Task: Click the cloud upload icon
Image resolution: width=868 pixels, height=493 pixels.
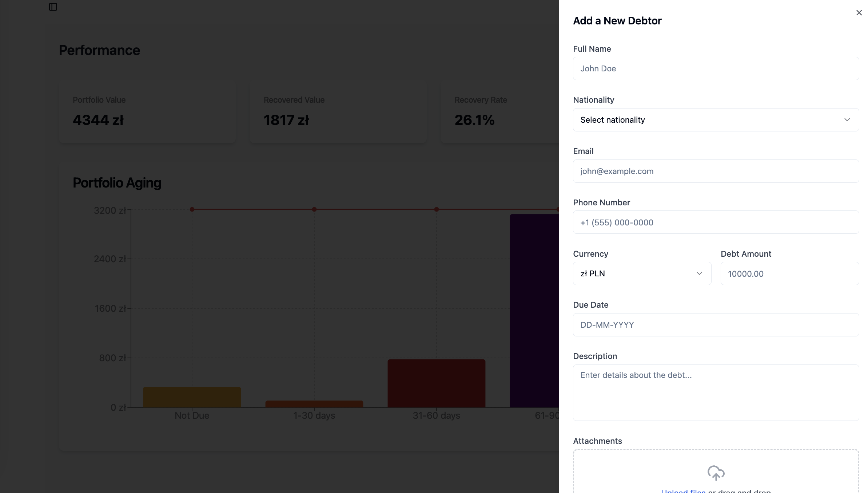Action: (716, 473)
